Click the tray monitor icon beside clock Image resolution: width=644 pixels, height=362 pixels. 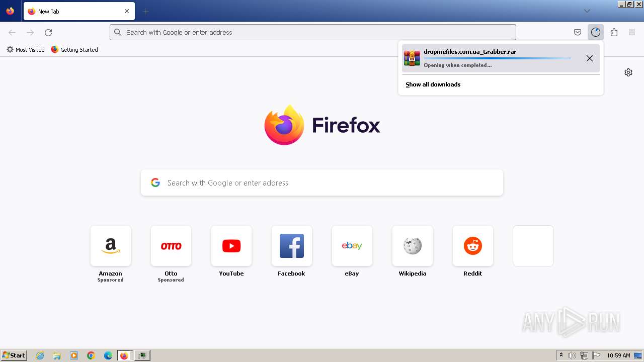click(x=638, y=355)
